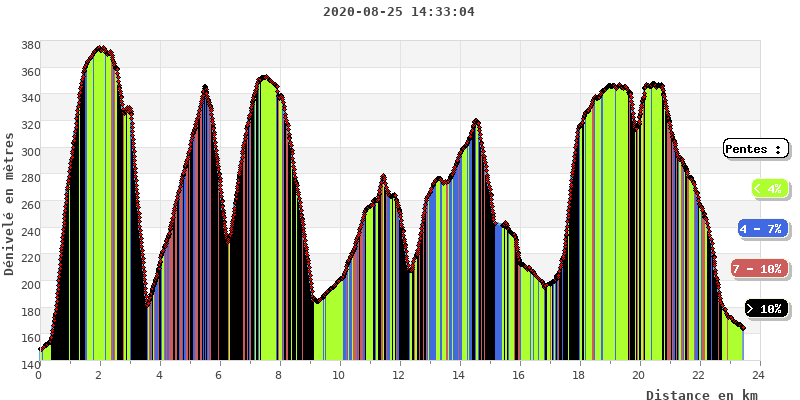Click the x-axis tick label 8
The width and height of the screenshot is (800, 400).
coord(280,376)
